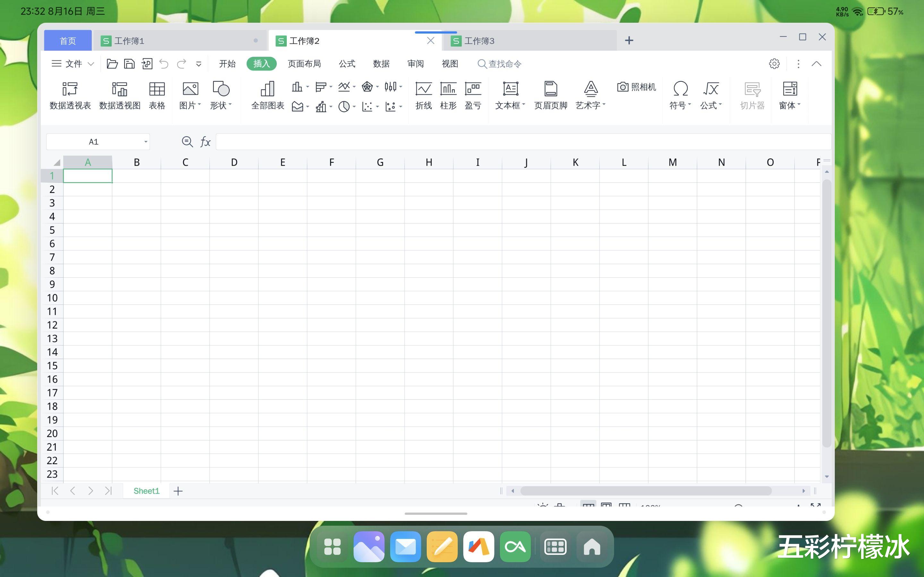Click the 全部图表 all charts icon
The image size is (924, 577).
(x=267, y=96)
